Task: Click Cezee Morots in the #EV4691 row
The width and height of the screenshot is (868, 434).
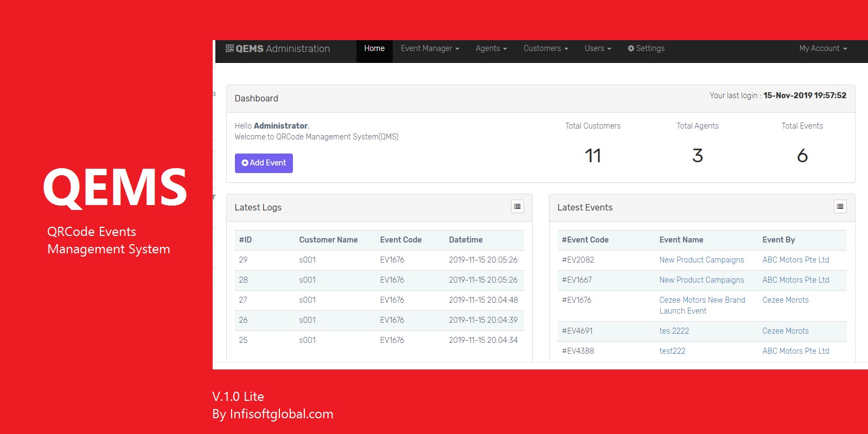Action: 785,331
